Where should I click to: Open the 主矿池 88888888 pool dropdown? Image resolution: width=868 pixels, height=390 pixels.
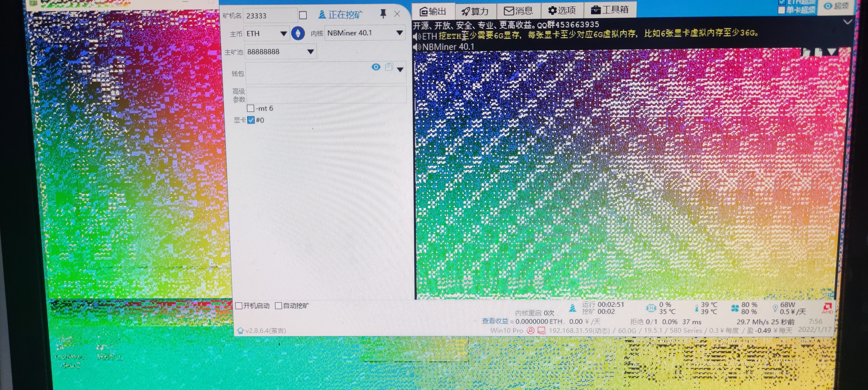pyautogui.click(x=280, y=52)
